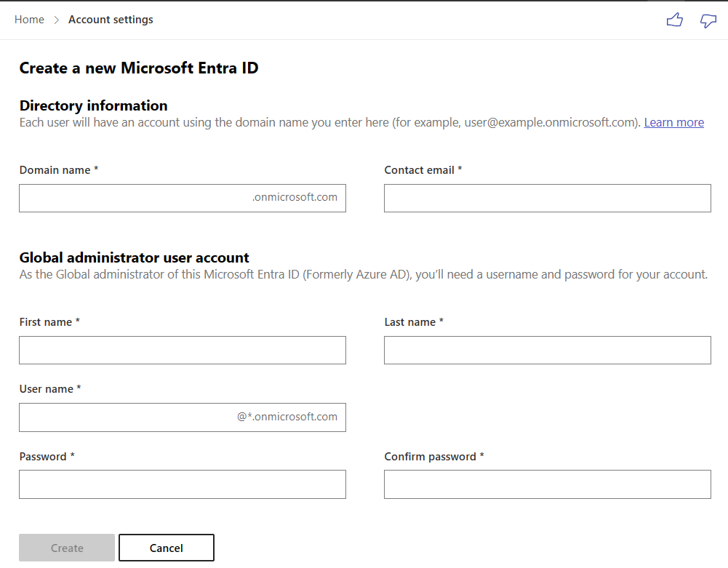Image resolution: width=728 pixels, height=568 pixels.
Task: Focus the First name input field
Action: click(x=182, y=350)
